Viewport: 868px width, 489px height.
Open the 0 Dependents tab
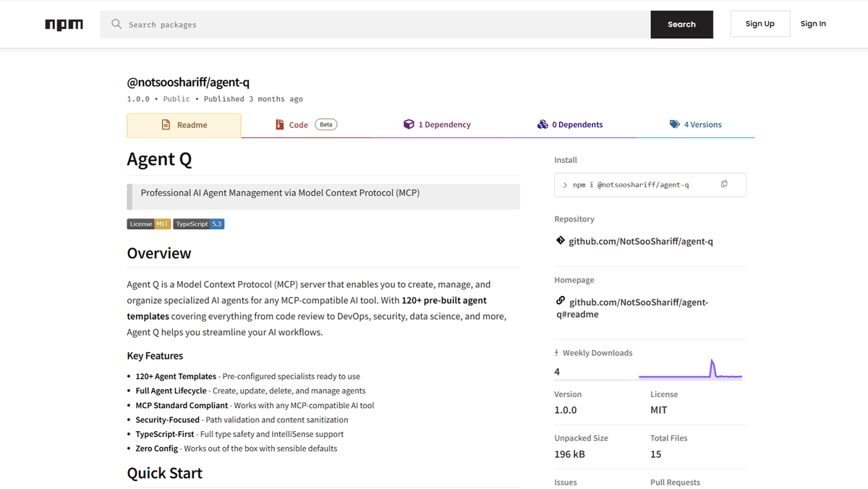tap(570, 124)
